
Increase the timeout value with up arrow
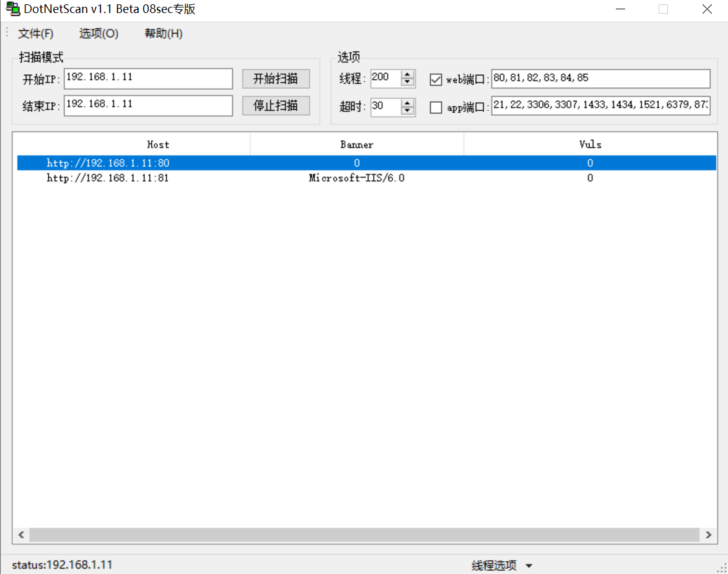click(407, 103)
